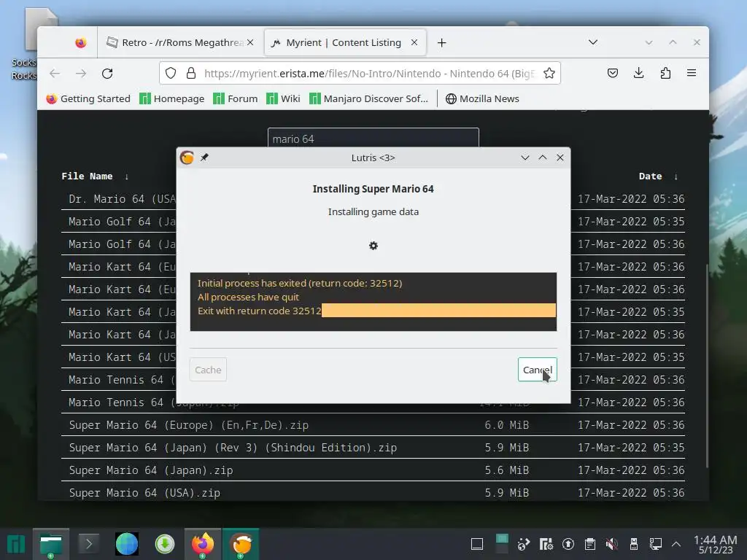Reload the Myrient page

(107, 74)
